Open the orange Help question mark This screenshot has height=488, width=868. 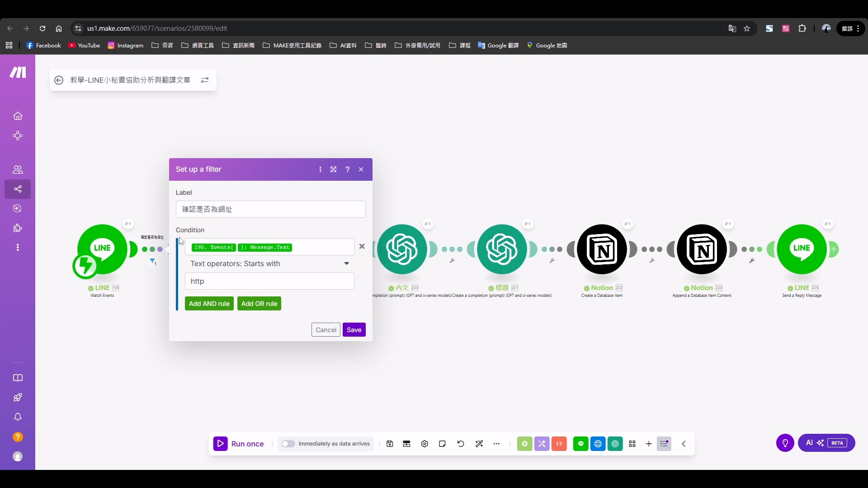click(x=18, y=437)
